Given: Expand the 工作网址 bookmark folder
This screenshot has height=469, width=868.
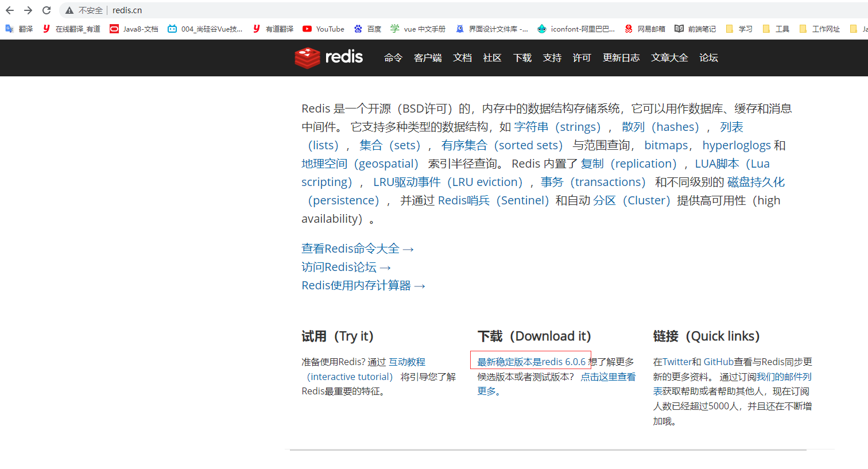Looking at the screenshot, I should coord(820,29).
